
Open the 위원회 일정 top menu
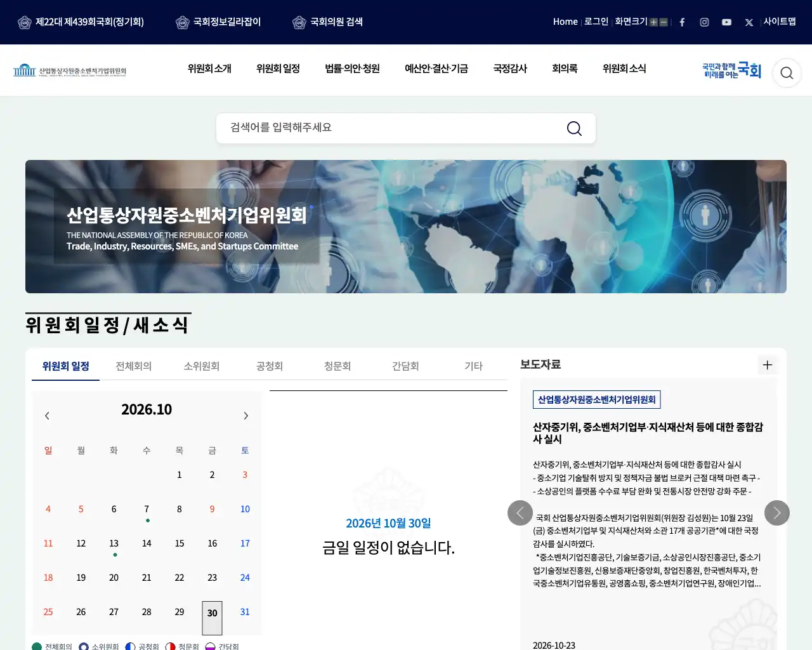point(278,69)
